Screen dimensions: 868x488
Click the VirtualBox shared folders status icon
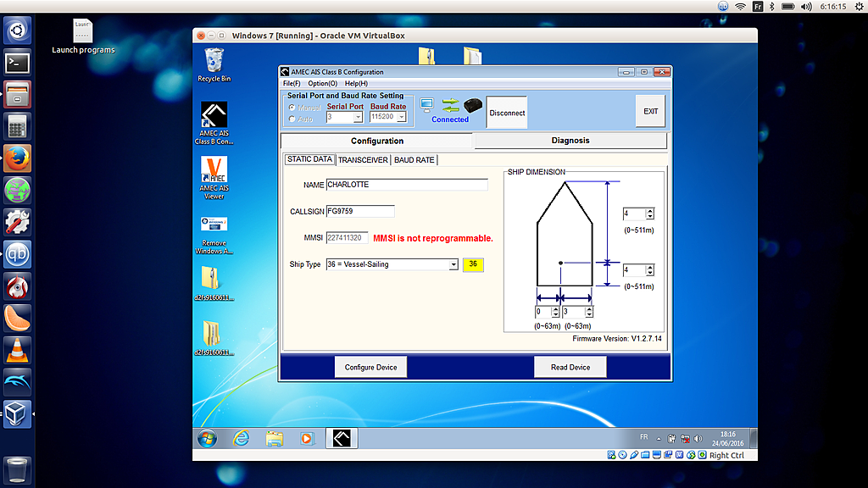pyautogui.click(x=645, y=455)
